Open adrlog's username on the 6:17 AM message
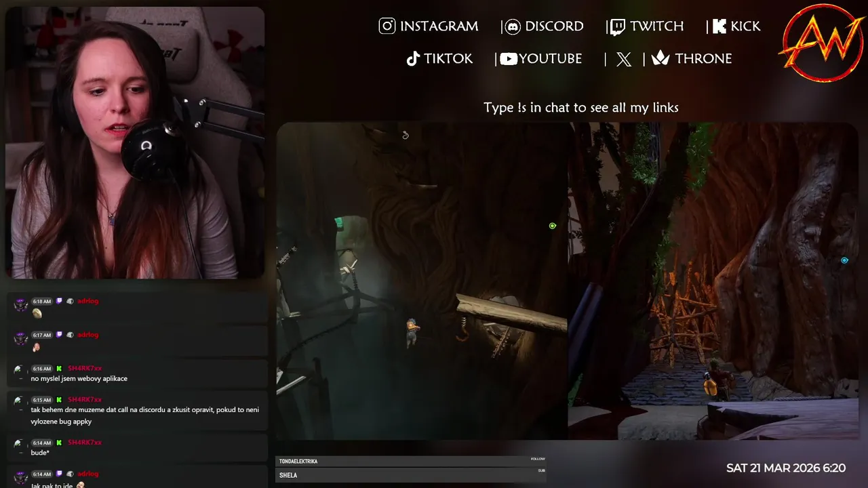The height and width of the screenshot is (488, 868). [x=88, y=335]
